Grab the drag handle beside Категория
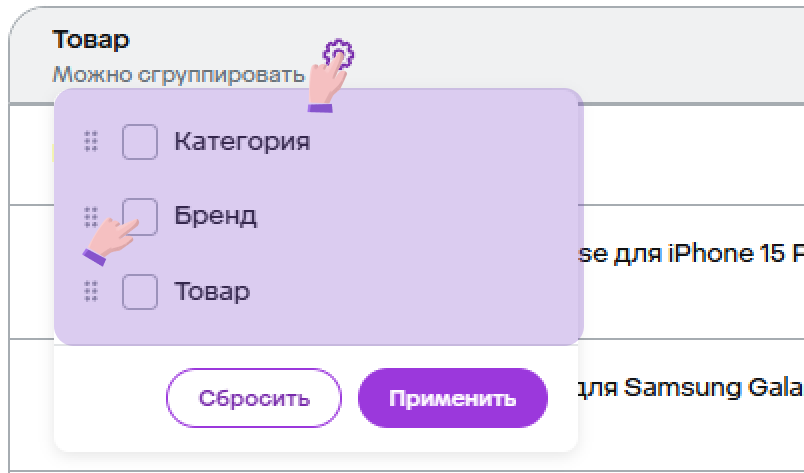 point(91,142)
